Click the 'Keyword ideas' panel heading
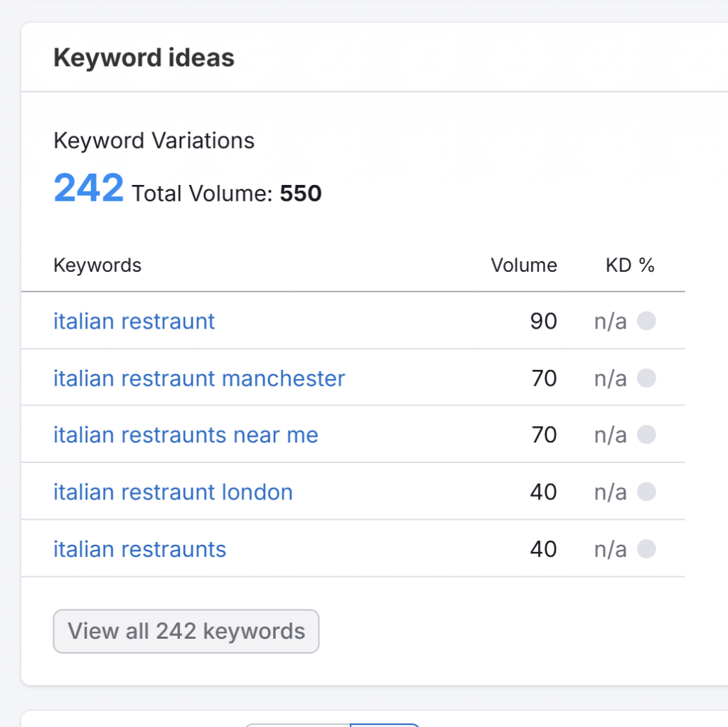The height and width of the screenshot is (727, 728). 144,58
